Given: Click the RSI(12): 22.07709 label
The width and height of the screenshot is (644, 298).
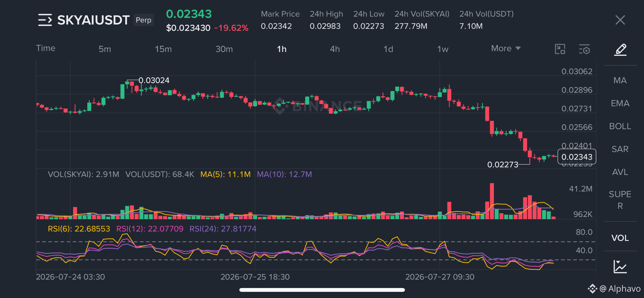Looking at the screenshot, I should [150, 229].
